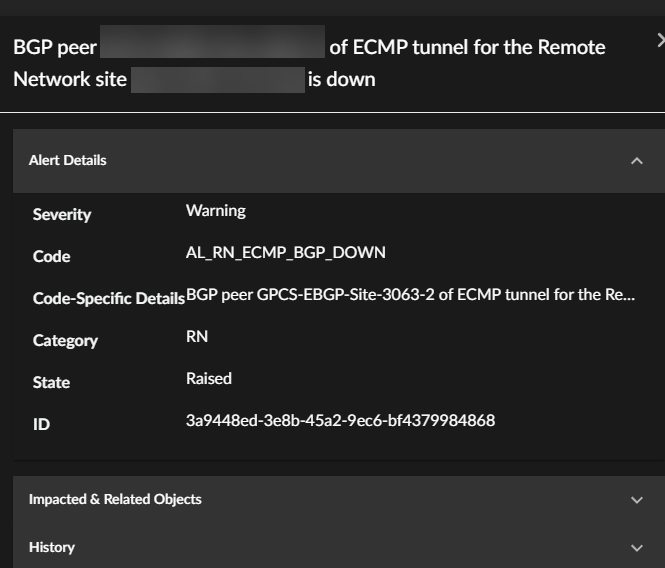Click the Raised state value

point(208,378)
